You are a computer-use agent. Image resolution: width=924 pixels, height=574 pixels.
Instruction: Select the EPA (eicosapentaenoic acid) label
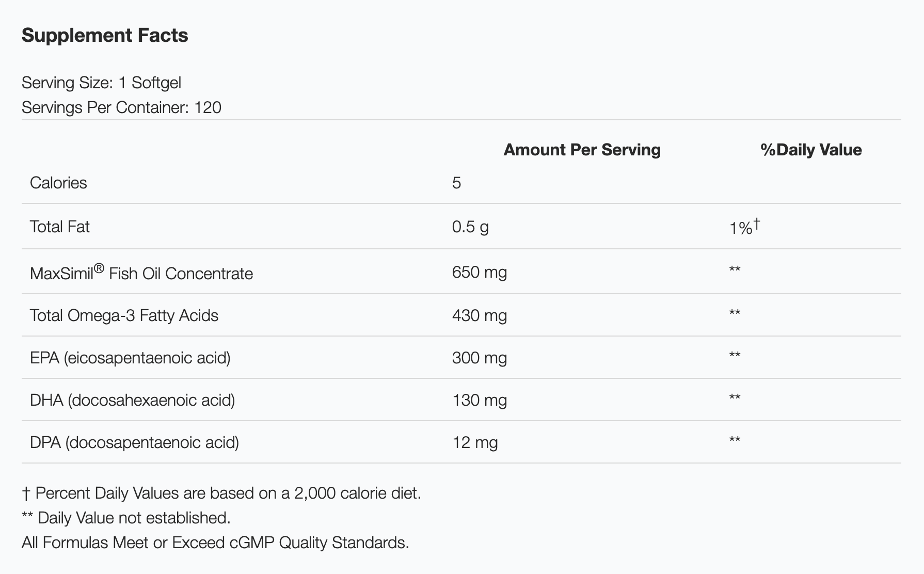pos(130,358)
